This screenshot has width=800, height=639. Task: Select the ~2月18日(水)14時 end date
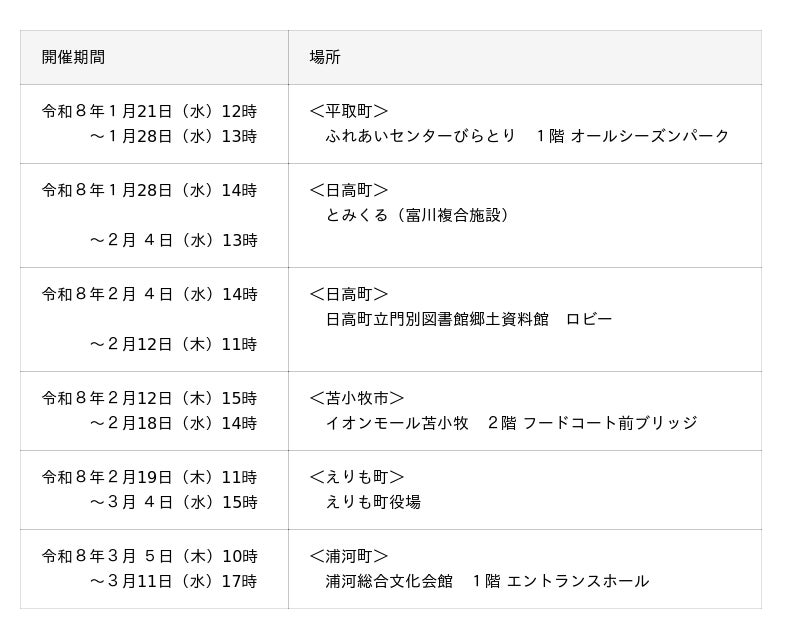tap(173, 423)
